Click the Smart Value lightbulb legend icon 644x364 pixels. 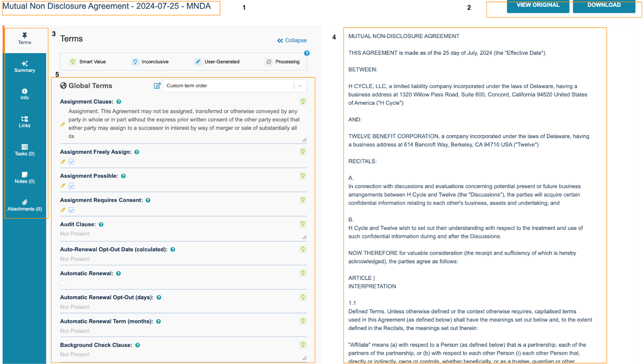coord(73,62)
